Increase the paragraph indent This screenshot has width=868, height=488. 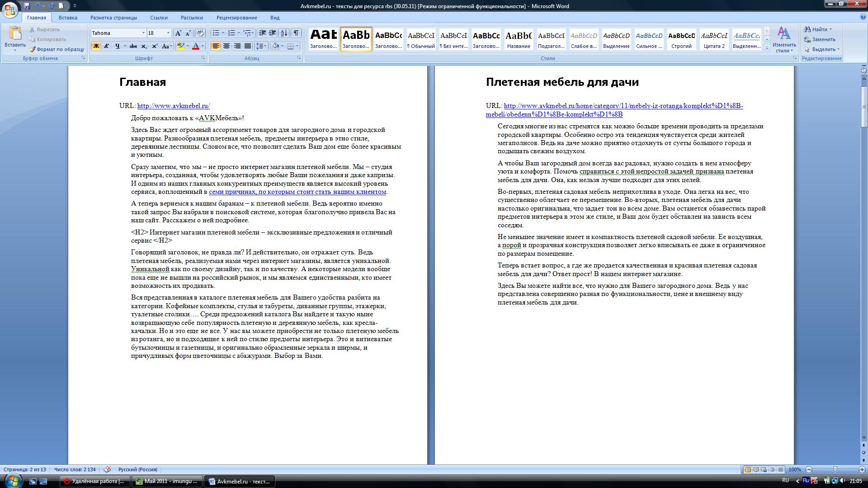click(273, 33)
